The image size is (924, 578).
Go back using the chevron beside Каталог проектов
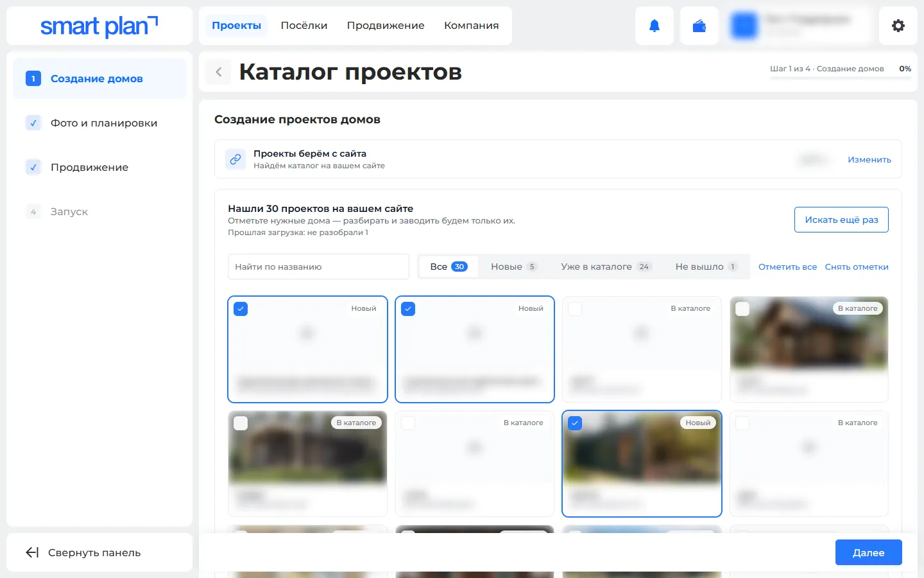point(219,72)
